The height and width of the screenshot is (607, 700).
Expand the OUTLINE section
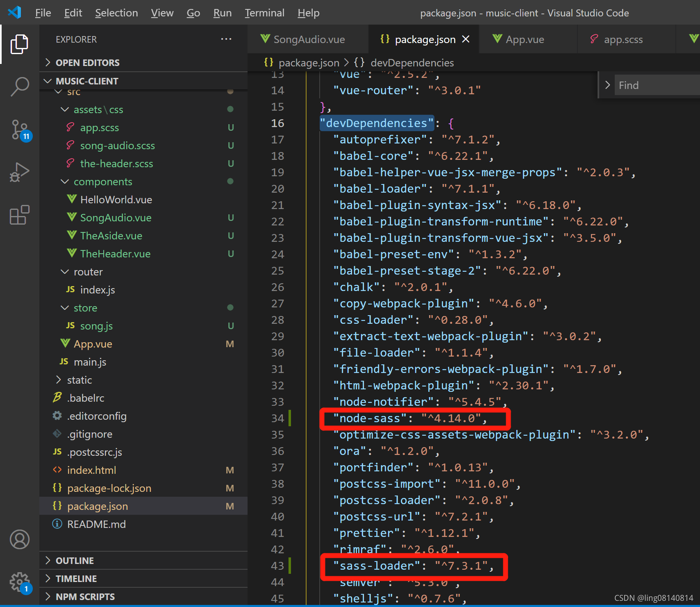tap(143, 560)
